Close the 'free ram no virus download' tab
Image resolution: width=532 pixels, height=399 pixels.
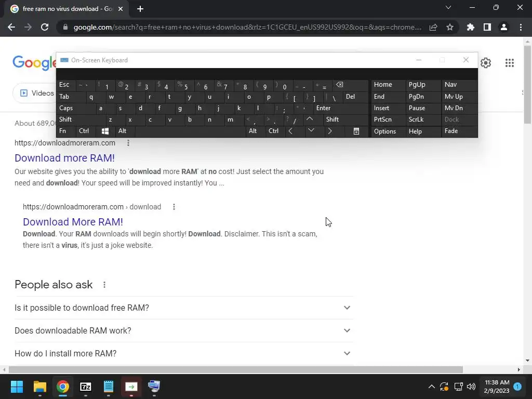coord(121,9)
